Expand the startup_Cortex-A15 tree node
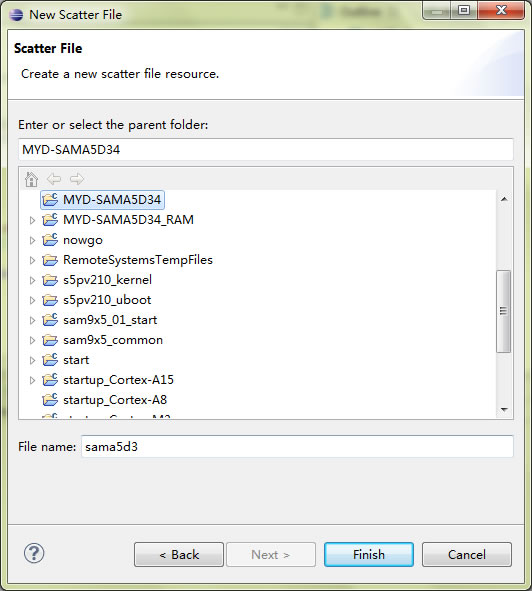This screenshot has height=591, width=532. pyautogui.click(x=32, y=380)
